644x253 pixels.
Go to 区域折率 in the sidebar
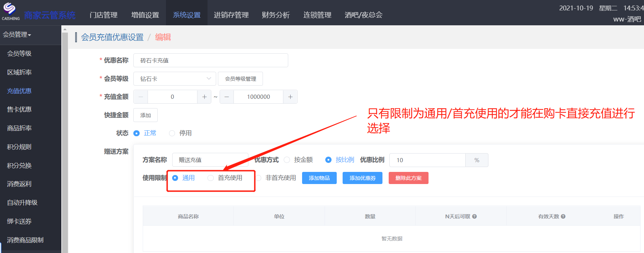[x=19, y=72]
